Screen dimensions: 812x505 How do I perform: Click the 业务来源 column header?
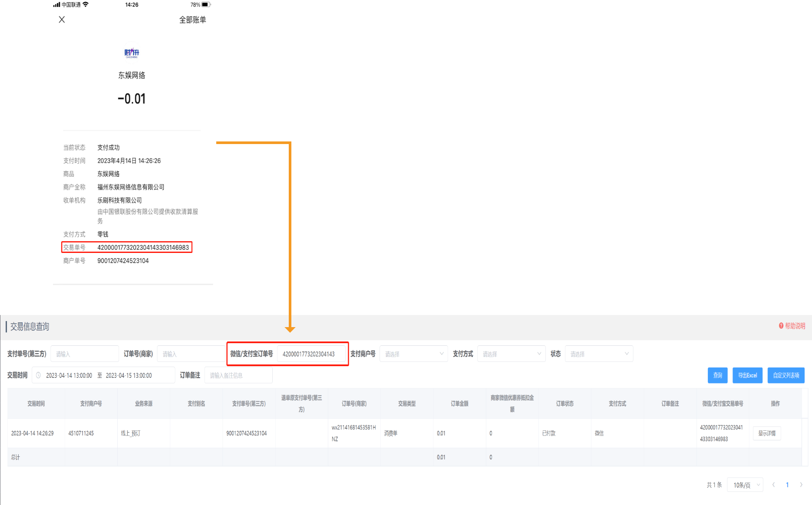click(144, 403)
